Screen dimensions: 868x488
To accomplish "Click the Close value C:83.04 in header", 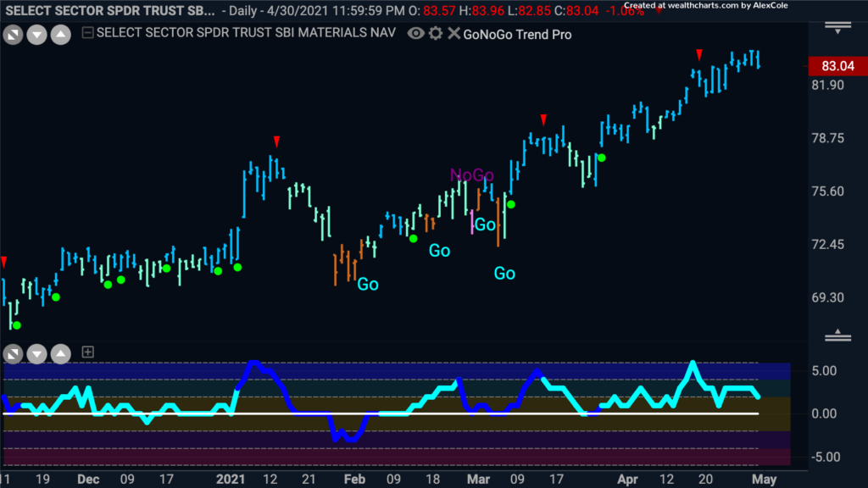I will 576,10.
